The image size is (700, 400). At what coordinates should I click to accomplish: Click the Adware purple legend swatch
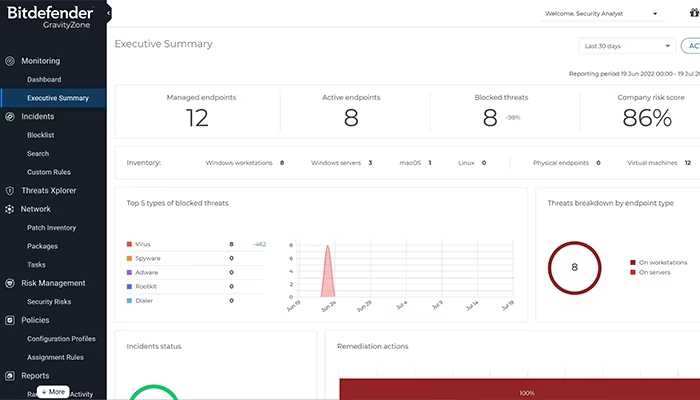tap(129, 272)
